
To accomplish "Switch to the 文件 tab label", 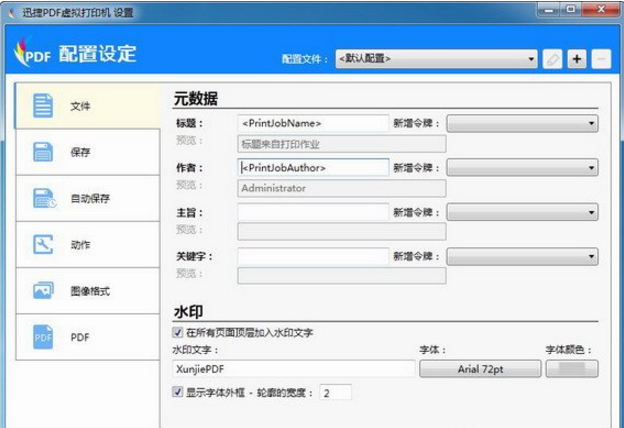I will 80,106.
